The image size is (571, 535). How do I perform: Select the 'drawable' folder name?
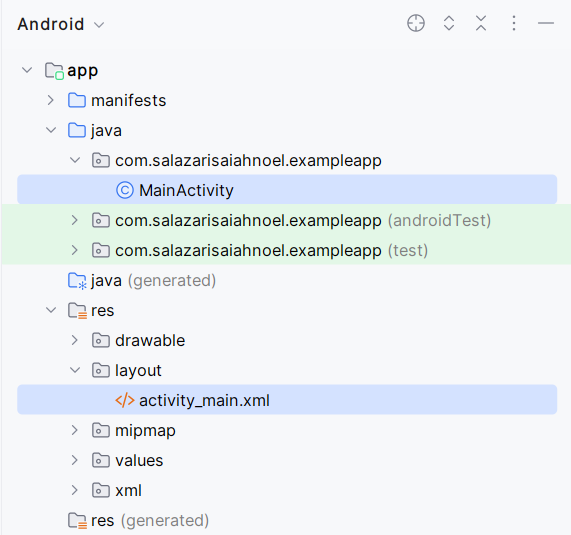pyautogui.click(x=150, y=341)
